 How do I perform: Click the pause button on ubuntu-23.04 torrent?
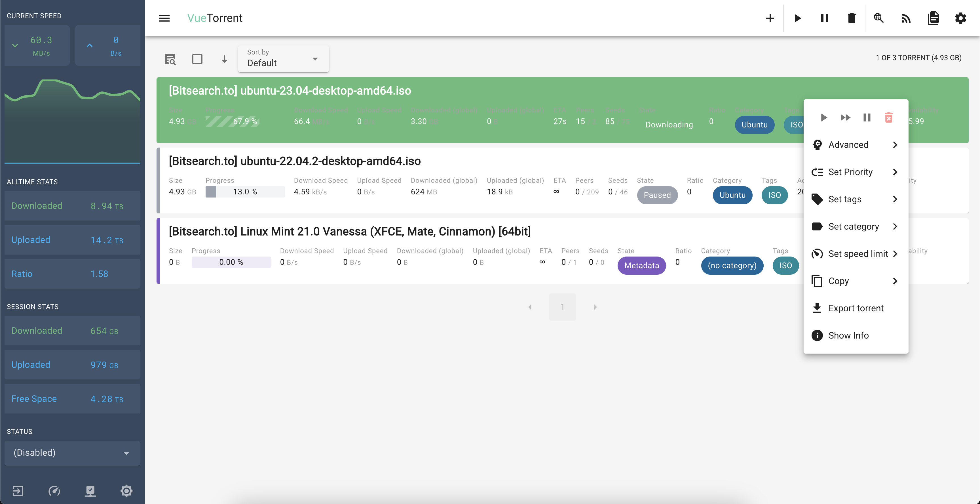coord(866,117)
